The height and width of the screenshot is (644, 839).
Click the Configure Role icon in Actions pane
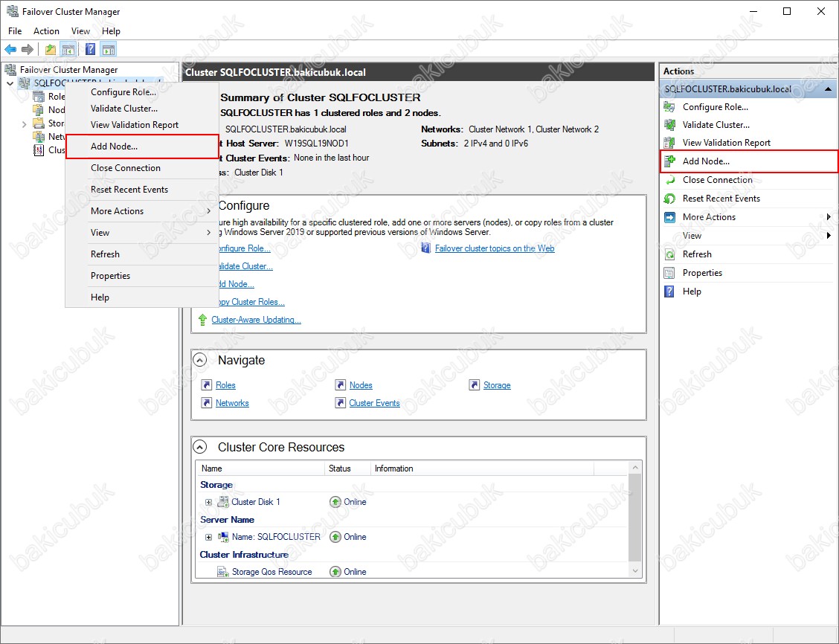669,107
